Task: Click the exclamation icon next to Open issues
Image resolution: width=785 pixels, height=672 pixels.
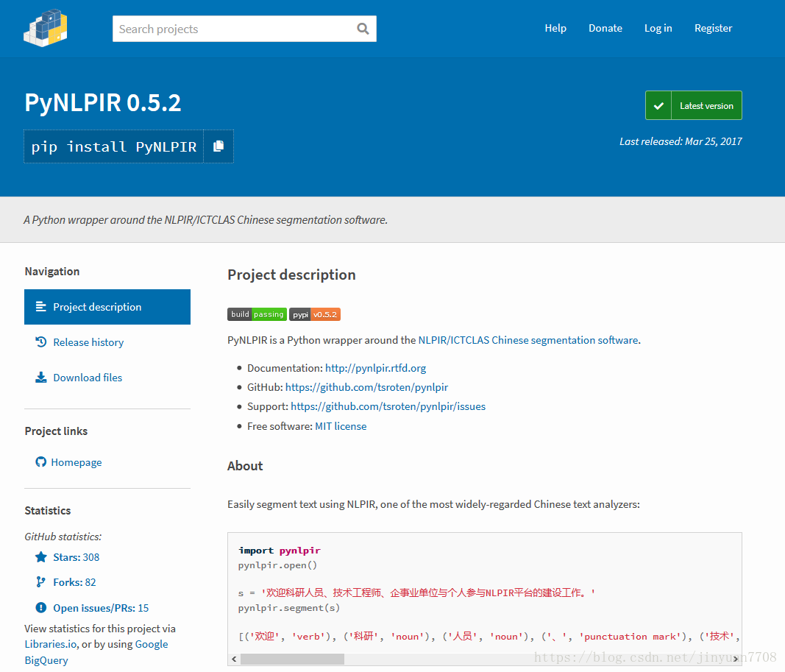Action: coord(41,607)
